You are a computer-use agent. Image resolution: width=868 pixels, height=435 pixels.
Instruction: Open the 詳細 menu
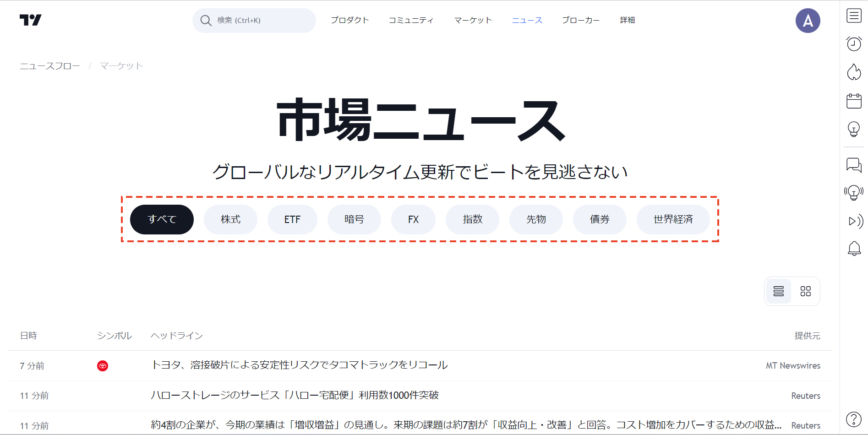click(628, 20)
